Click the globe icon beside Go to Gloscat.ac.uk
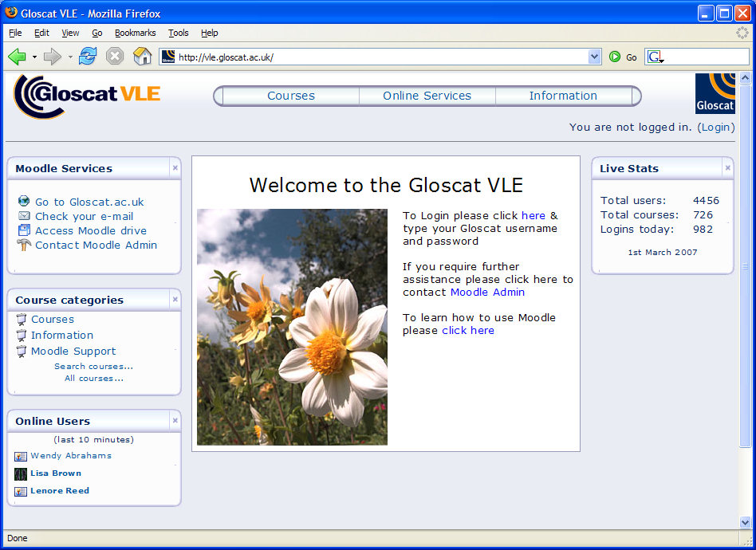756x550 pixels. coord(24,201)
